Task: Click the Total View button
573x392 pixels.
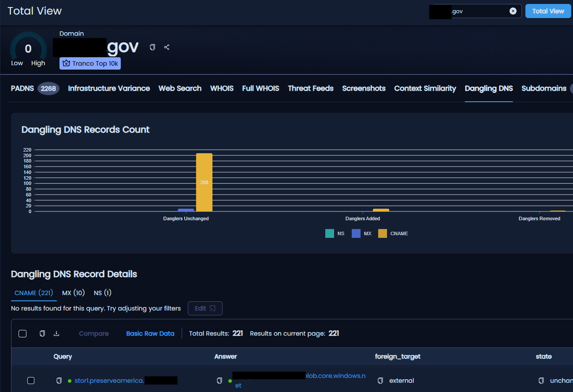Action: pyautogui.click(x=548, y=11)
